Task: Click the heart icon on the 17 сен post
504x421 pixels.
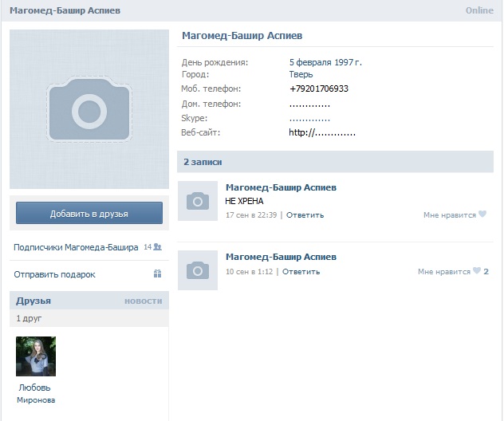Action: [482, 214]
